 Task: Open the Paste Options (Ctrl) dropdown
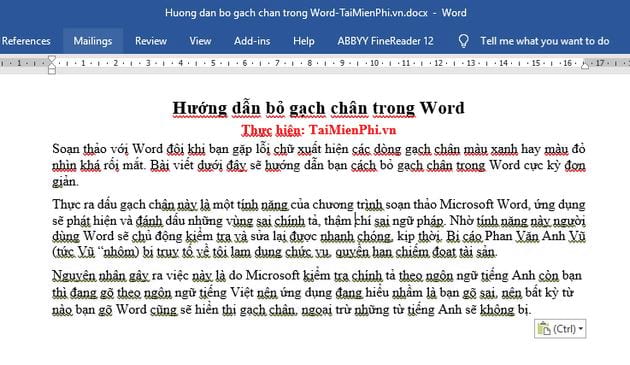pyautogui.click(x=560, y=329)
